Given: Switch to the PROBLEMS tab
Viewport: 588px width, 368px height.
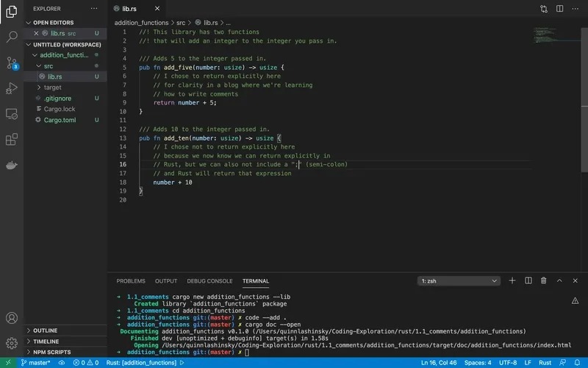Looking at the screenshot, I should click(131, 280).
